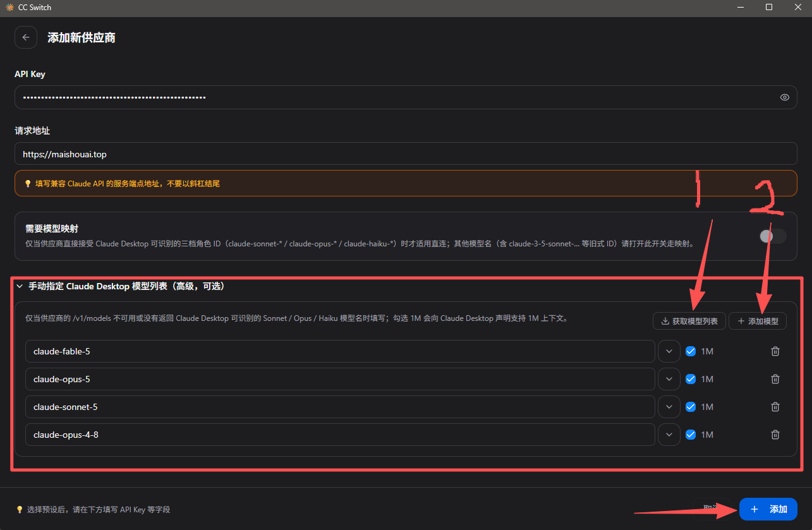812x530 pixels.
Task: Open dropdown for claude-fable-5 row
Action: pyautogui.click(x=669, y=351)
